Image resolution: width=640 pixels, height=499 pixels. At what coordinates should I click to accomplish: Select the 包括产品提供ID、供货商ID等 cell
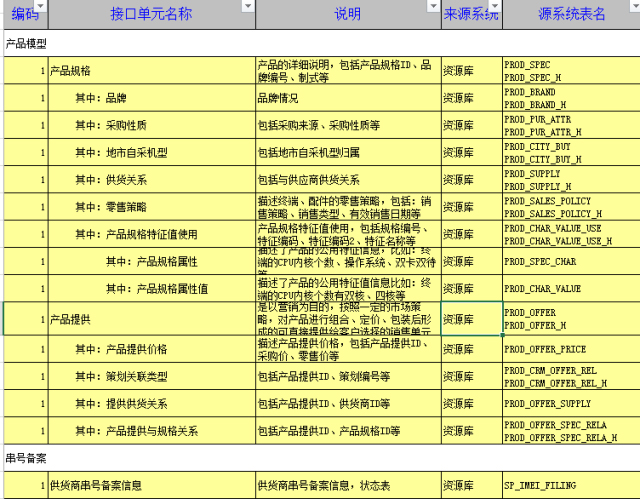349,404
